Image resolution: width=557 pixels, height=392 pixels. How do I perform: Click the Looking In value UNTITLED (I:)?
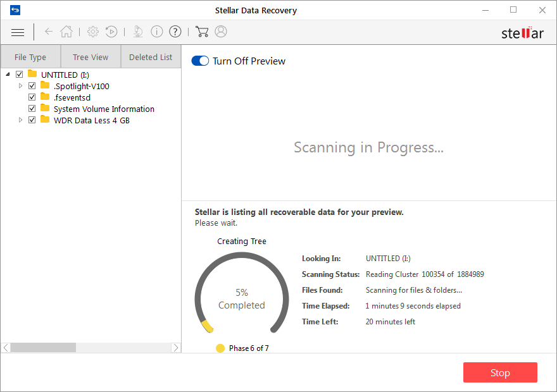(388, 259)
